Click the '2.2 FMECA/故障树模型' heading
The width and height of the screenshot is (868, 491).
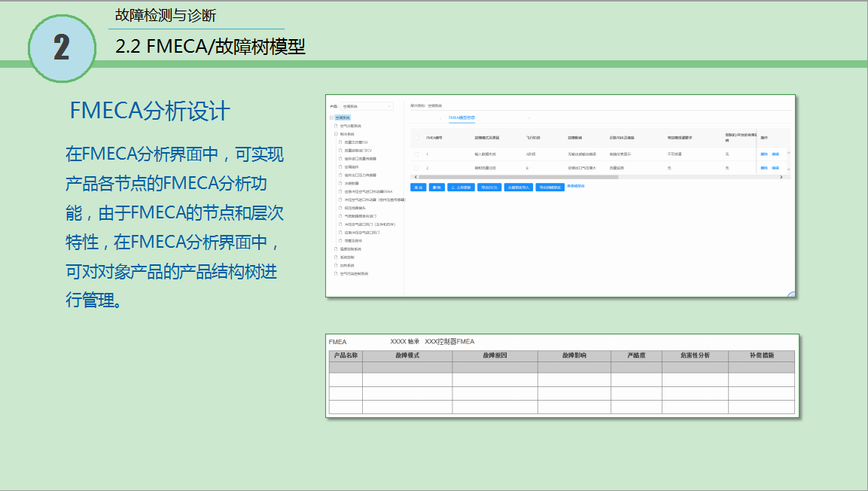tap(210, 47)
